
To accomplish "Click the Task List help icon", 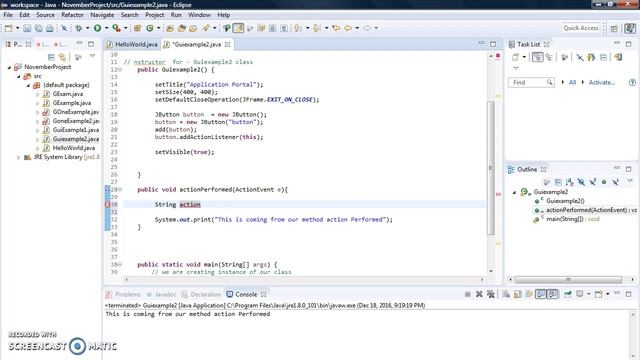I will tap(632, 82).
